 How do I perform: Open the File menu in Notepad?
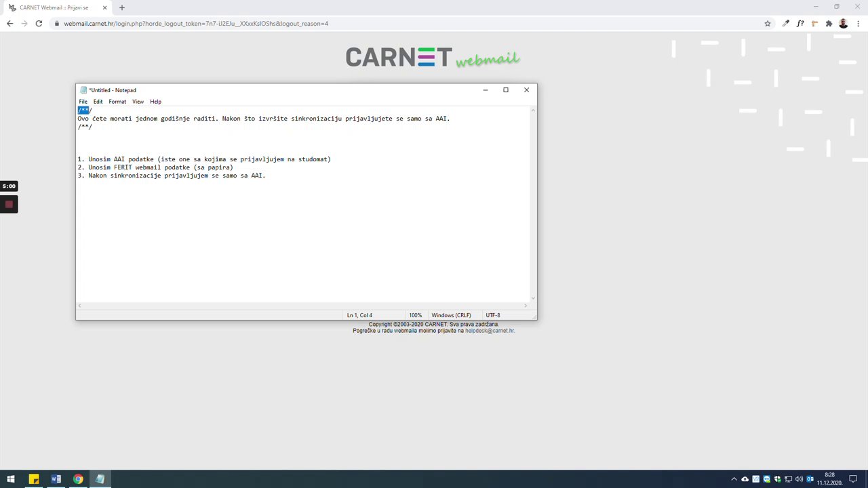[83, 102]
